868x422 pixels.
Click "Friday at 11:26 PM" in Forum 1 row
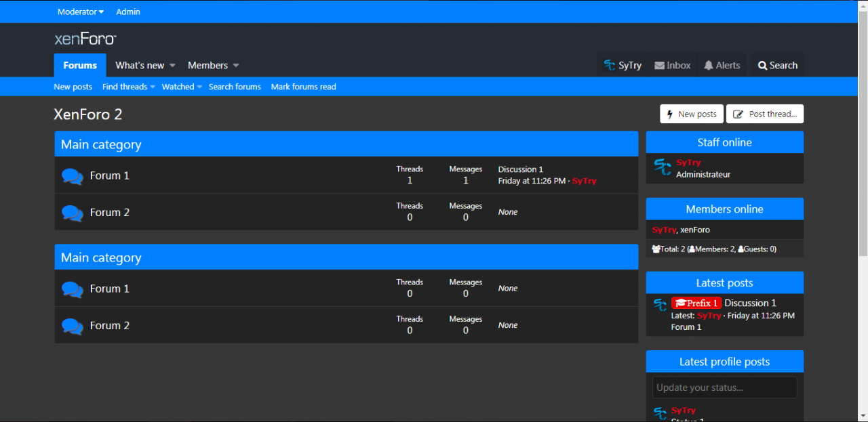(532, 182)
